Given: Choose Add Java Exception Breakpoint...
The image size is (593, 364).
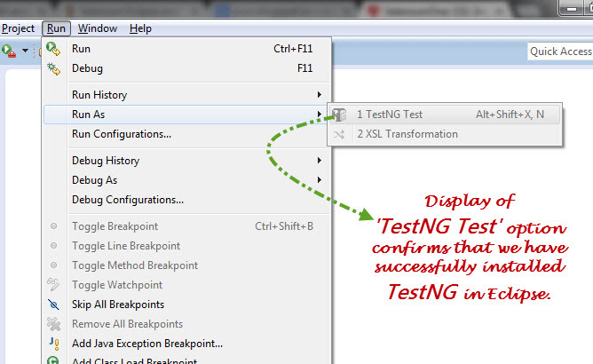Looking at the screenshot, I should [187, 344].
